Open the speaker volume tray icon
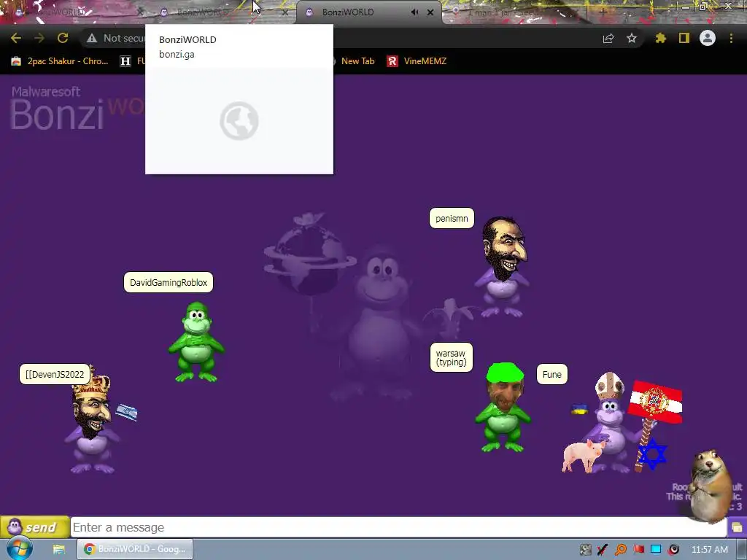747x560 pixels. (673, 550)
